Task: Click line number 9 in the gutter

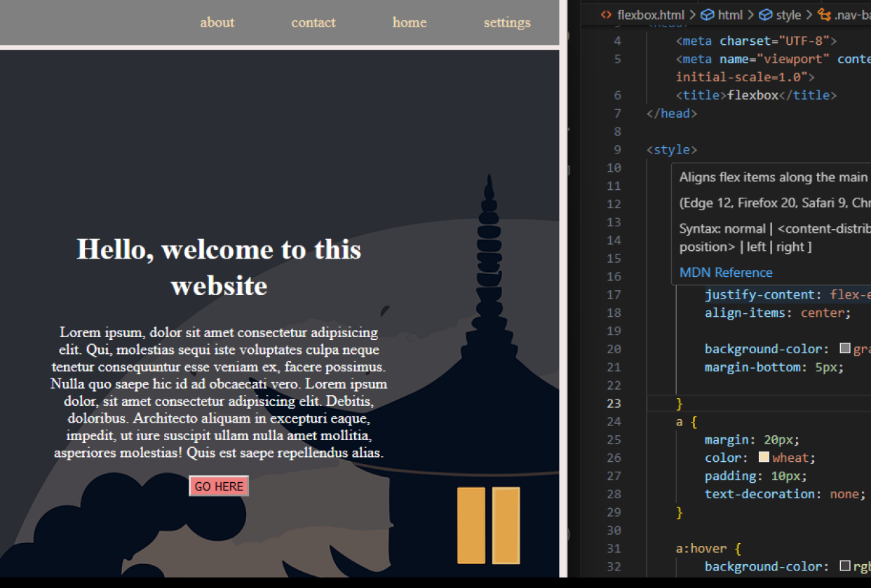Action: [x=617, y=150]
